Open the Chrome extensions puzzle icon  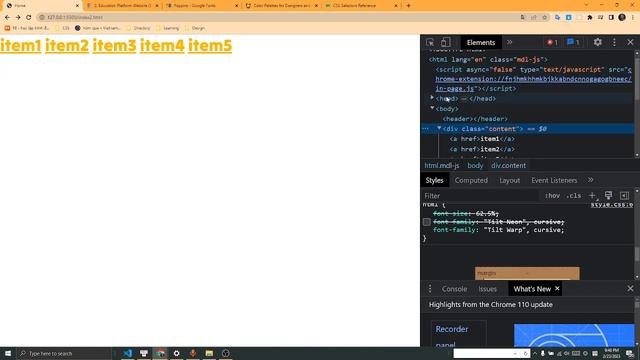590,17
